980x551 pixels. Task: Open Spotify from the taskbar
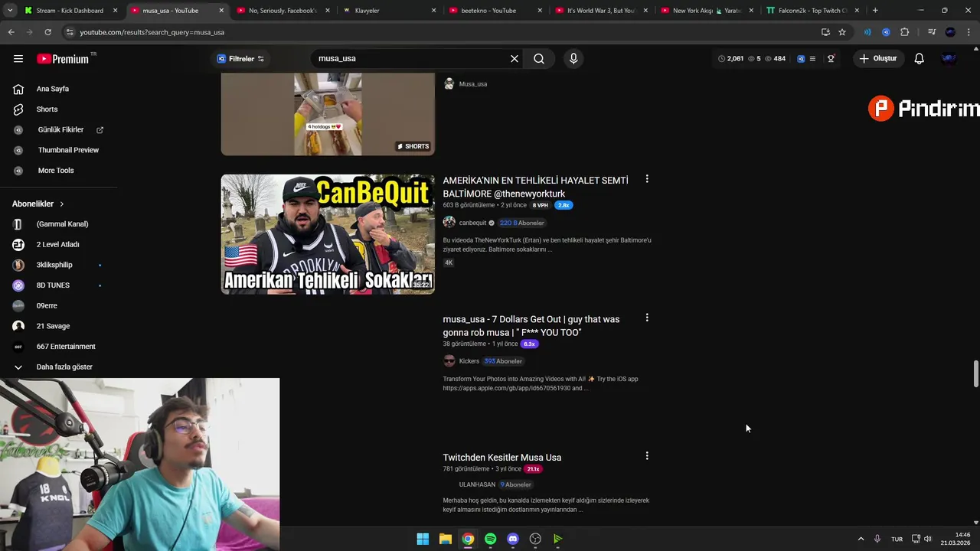click(x=490, y=539)
